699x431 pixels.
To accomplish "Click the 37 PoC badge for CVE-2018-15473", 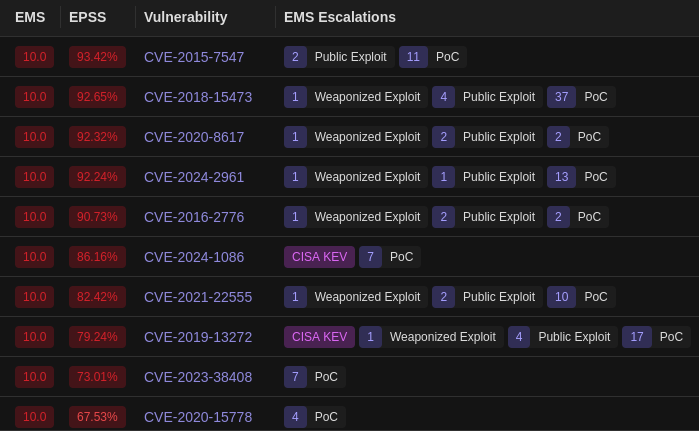I will click(581, 97).
